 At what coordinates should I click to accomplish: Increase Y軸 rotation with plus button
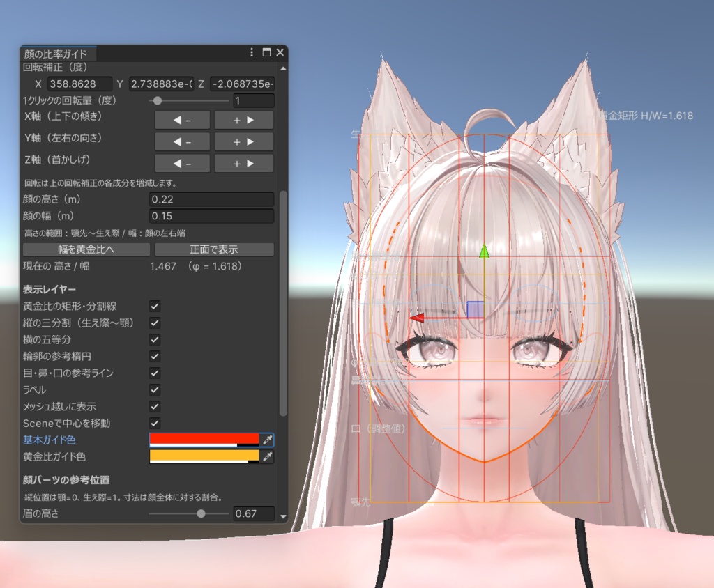(x=243, y=142)
